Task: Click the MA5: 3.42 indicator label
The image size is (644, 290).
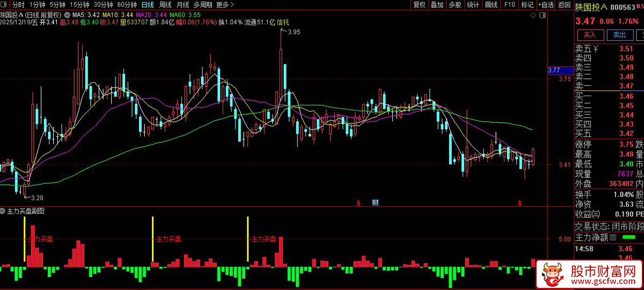Action: tap(85, 15)
